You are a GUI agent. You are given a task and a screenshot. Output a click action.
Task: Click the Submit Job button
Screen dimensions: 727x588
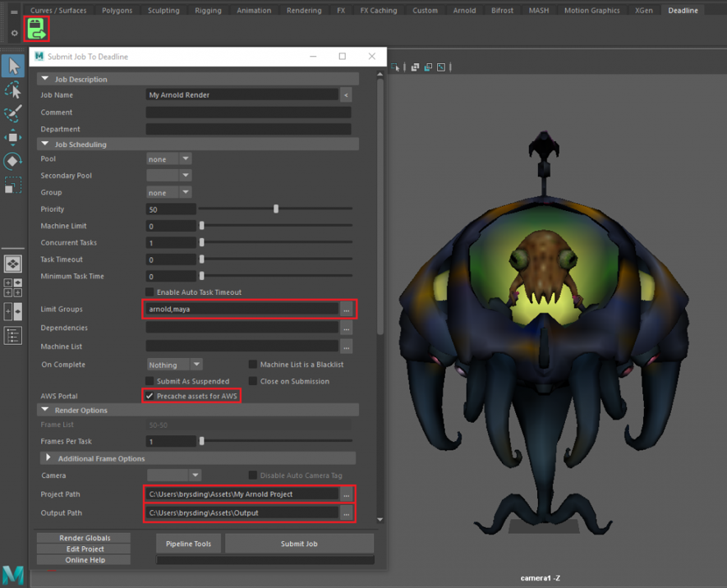point(299,544)
